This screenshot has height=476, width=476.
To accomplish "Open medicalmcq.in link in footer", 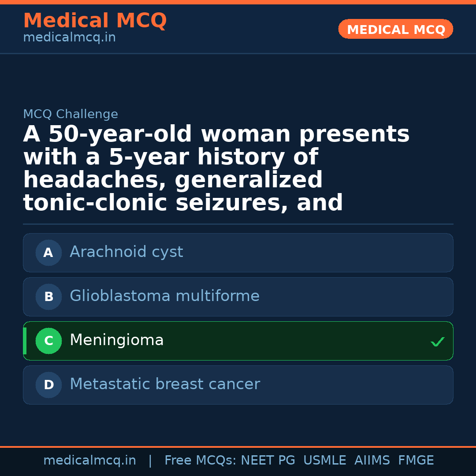I will tap(89, 461).
